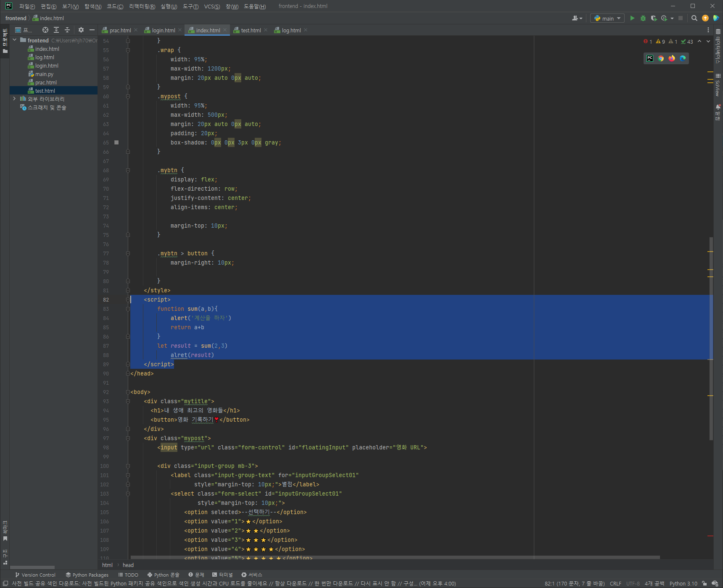Click the editor horizontal scrollbar
This screenshot has width=723, height=588.
click(x=395, y=557)
